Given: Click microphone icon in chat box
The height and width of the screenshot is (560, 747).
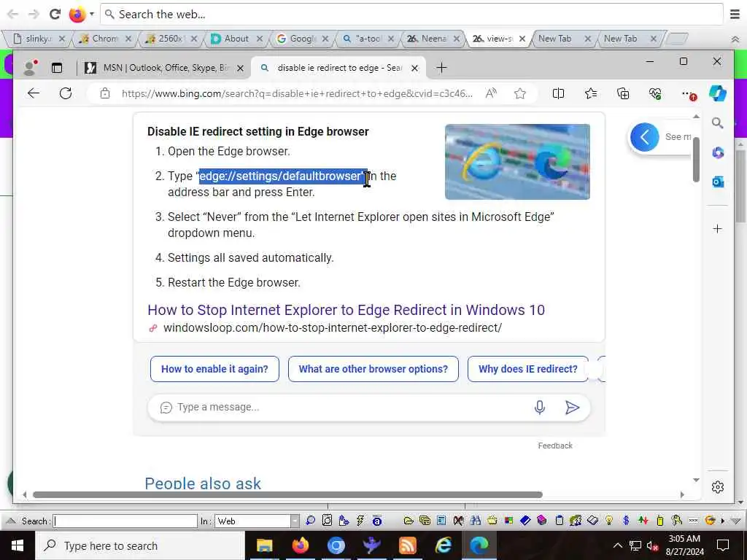Looking at the screenshot, I should (x=540, y=408).
